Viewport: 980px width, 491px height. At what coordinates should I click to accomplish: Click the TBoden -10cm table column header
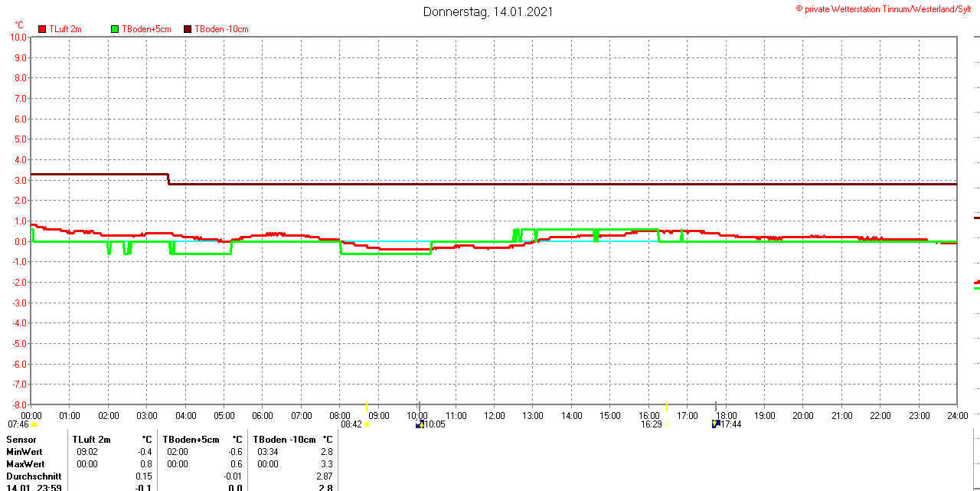pyautogui.click(x=284, y=440)
